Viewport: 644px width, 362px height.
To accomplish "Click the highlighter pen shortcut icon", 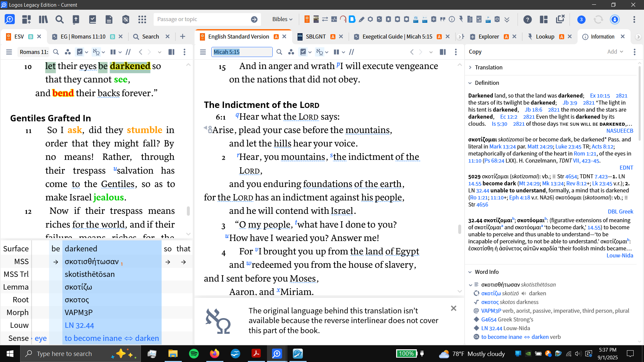I will [361, 19].
